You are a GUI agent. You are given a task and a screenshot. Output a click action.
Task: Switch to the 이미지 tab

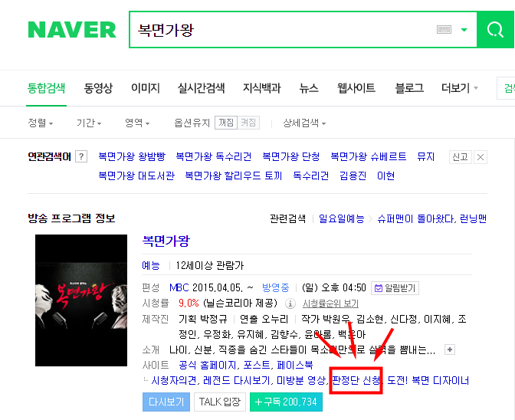point(145,88)
